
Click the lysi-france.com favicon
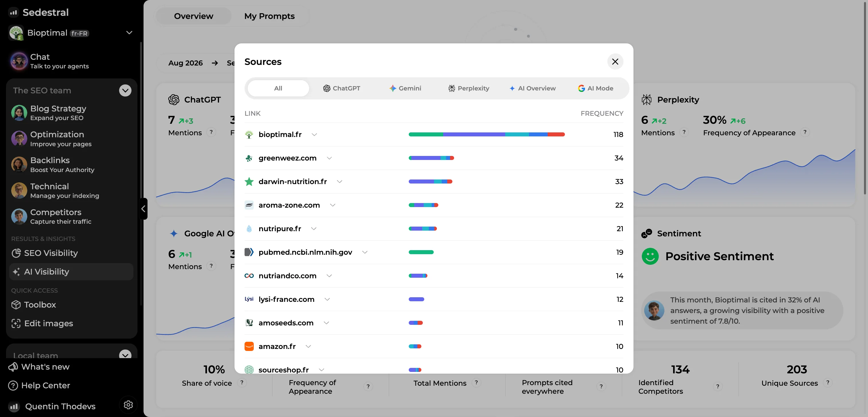249,299
